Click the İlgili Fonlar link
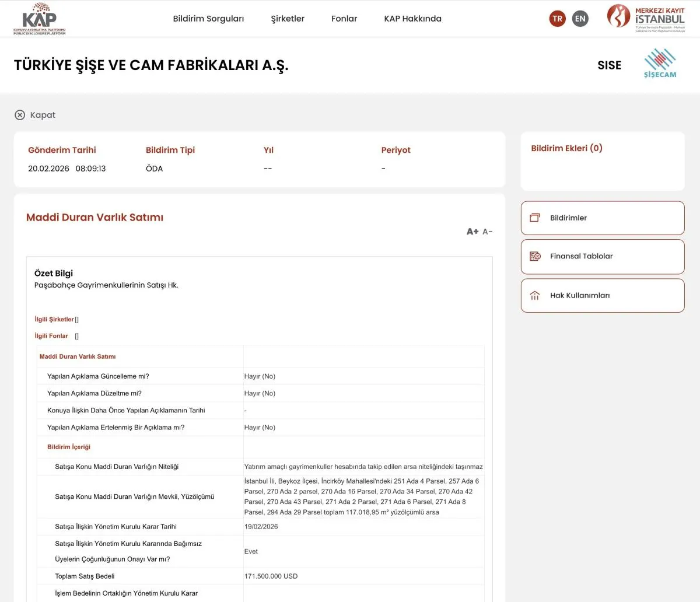 coord(51,336)
